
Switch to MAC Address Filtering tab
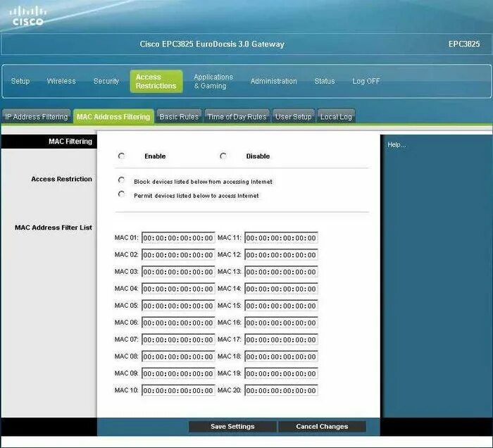click(113, 117)
